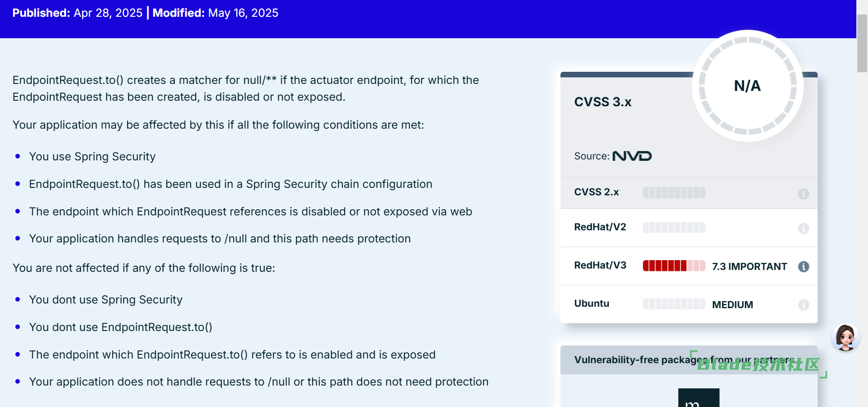Click the grey CVSS 2.x severity bar

674,193
